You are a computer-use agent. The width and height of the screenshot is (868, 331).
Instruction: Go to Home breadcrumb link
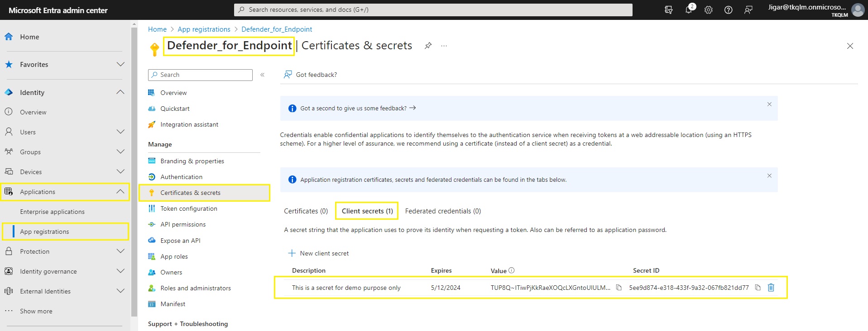[157, 29]
